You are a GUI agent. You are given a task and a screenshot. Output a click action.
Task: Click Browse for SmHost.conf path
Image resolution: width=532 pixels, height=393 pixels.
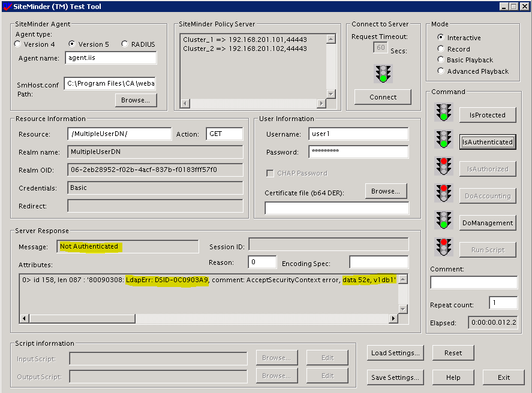tap(136, 100)
